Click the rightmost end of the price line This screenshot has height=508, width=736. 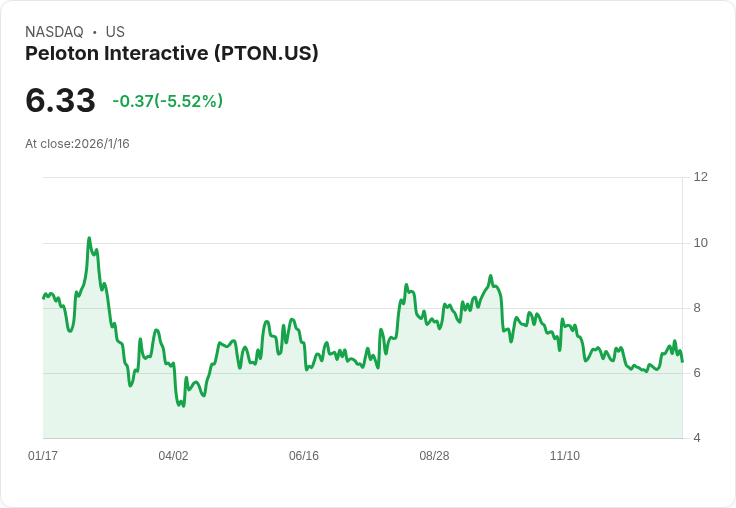(x=682, y=361)
